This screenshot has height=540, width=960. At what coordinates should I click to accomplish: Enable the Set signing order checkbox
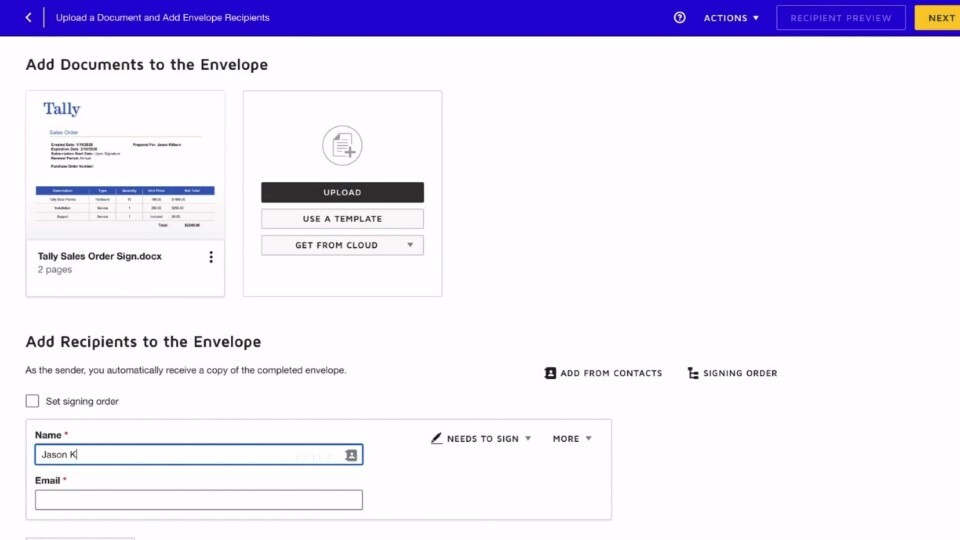(x=32, y=401)
